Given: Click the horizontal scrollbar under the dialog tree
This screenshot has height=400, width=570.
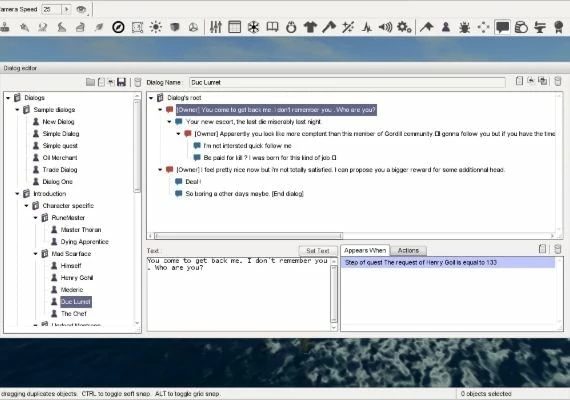Looking at the screenshot, I should 353,236.
